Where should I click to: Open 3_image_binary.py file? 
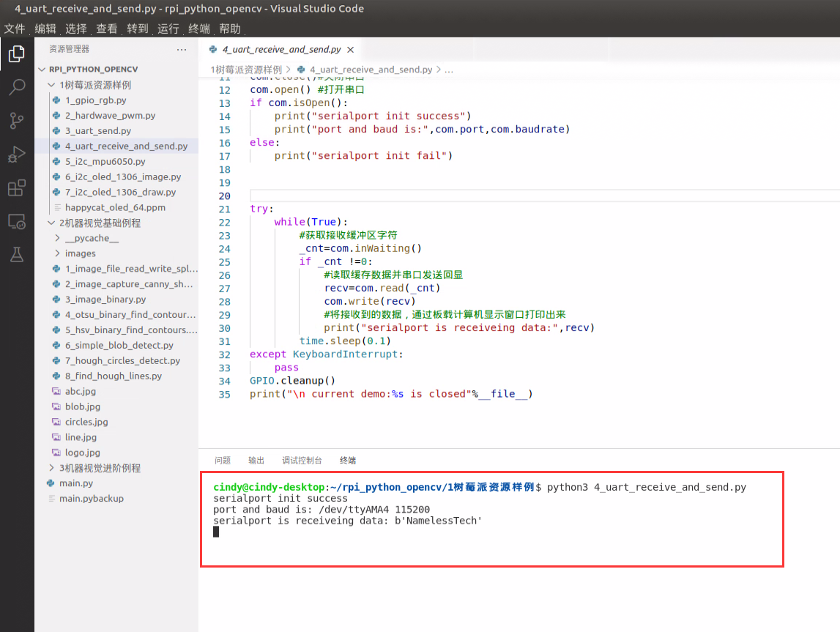[105, 300]
